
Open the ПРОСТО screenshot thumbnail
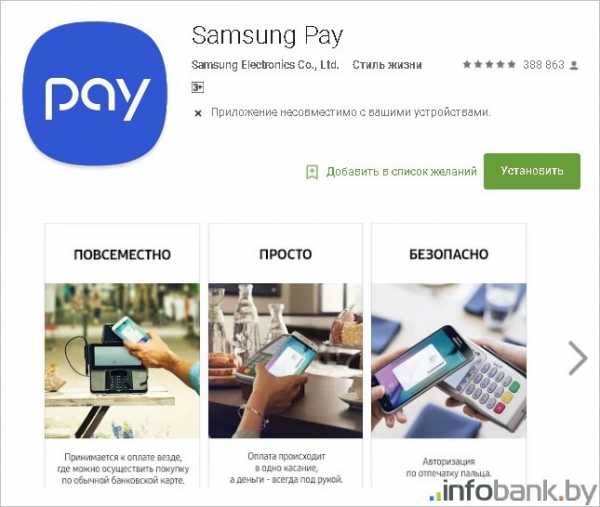(x=285, y=355)
